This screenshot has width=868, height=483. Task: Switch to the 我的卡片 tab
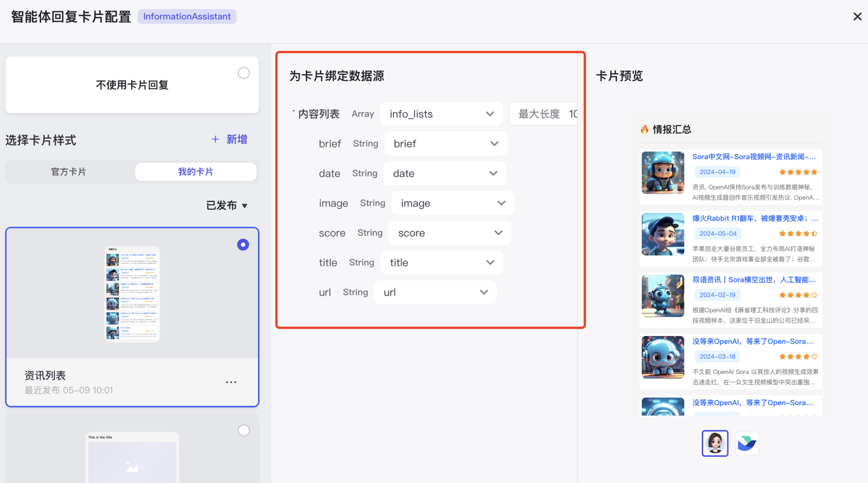[x=196, y=172]
